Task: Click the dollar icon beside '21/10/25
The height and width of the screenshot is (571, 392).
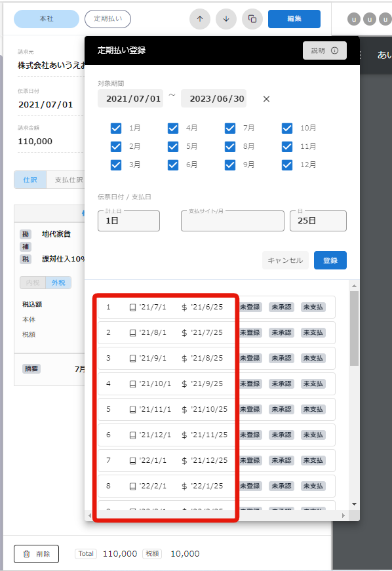Action: click(x=185, y=409)
